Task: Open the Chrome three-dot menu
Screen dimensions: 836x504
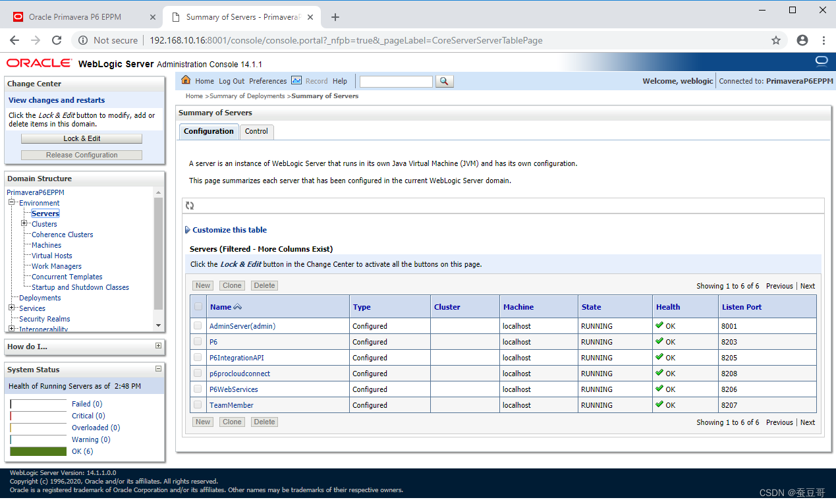Action: 823,40
